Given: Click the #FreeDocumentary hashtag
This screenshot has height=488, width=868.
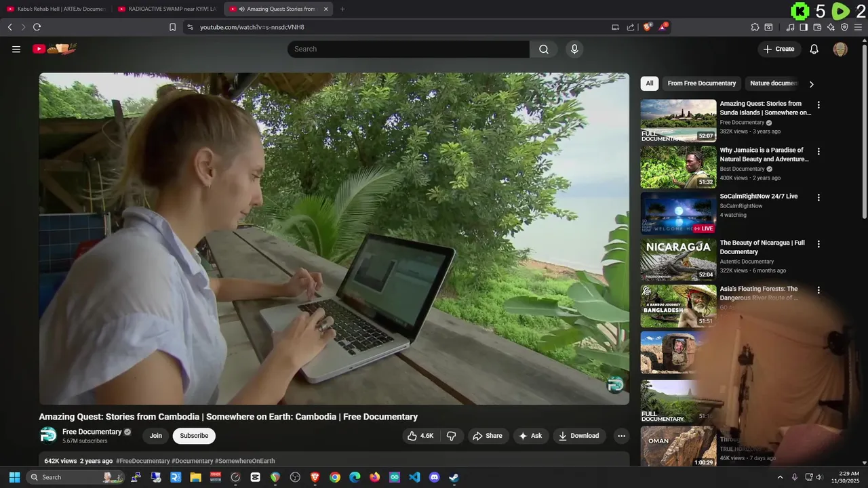Looking at the screenshot, I should [x=142, y=461].
